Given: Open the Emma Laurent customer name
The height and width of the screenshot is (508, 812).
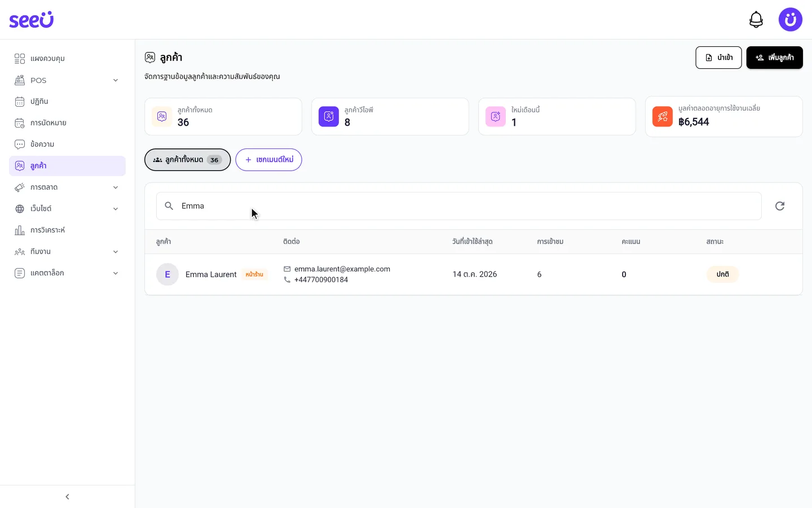Looking at the screenshot, I should click(x=211, y=274).
